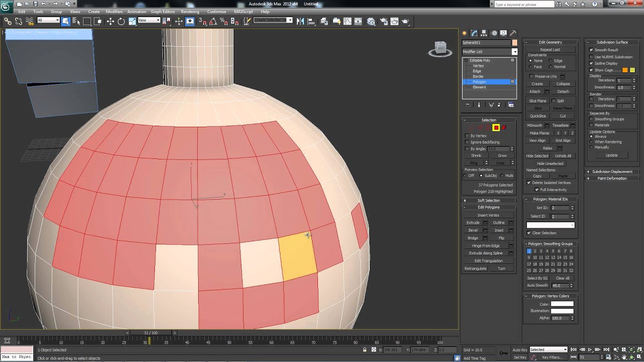
Task: Click the Detach button
Action: (563, 92)
